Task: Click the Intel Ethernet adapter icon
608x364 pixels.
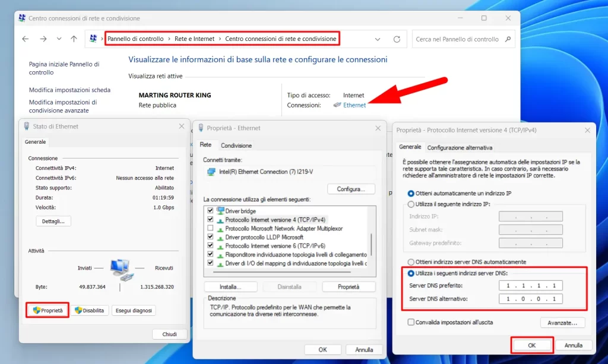Action: pyautogui.click(x=211, y=172)
